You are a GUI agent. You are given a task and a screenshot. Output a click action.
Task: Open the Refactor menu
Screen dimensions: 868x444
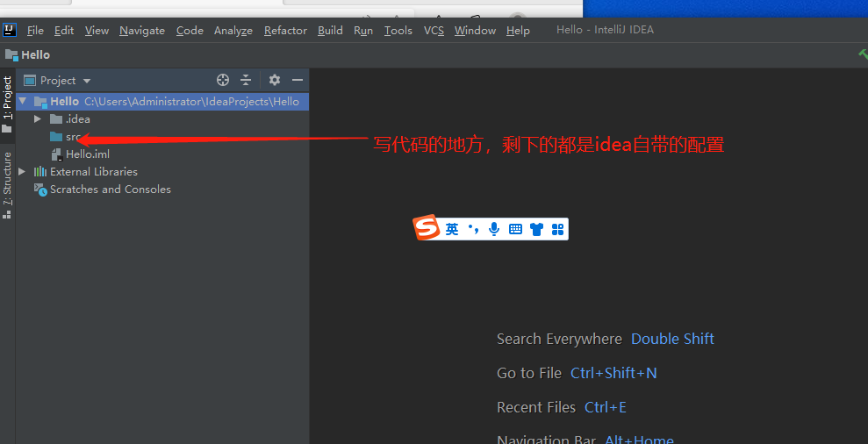285,31
